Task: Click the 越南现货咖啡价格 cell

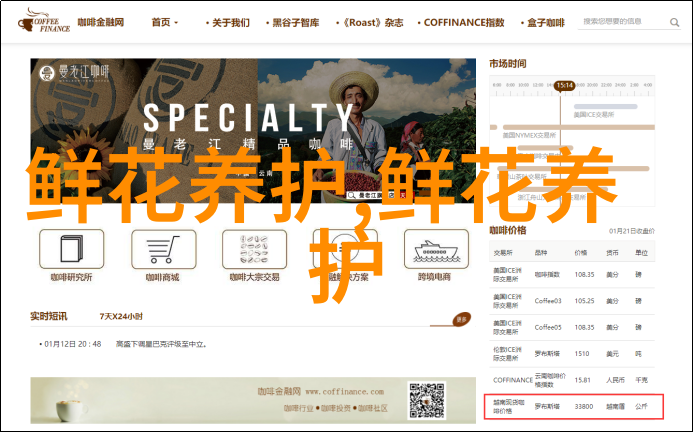Action: click(509, 406)
